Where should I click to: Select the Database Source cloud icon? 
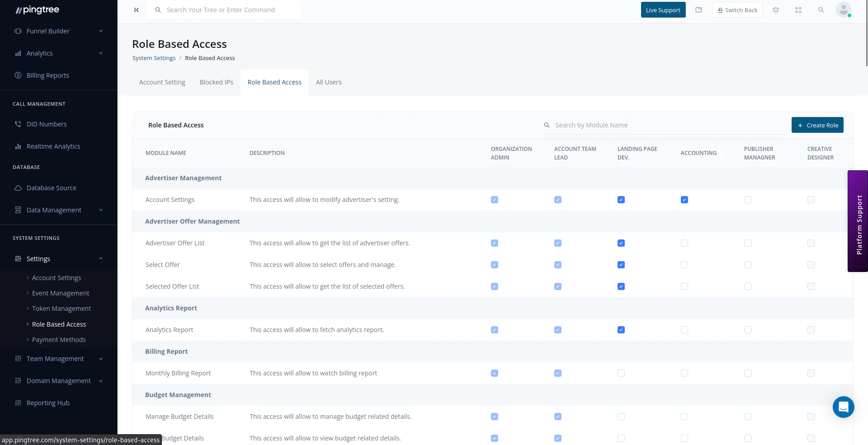[18, 187]
